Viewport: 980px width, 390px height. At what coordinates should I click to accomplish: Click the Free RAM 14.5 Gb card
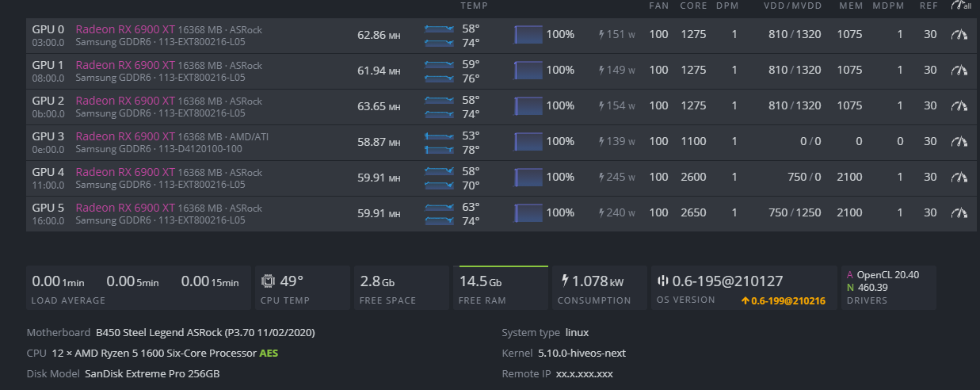(503, 288)
